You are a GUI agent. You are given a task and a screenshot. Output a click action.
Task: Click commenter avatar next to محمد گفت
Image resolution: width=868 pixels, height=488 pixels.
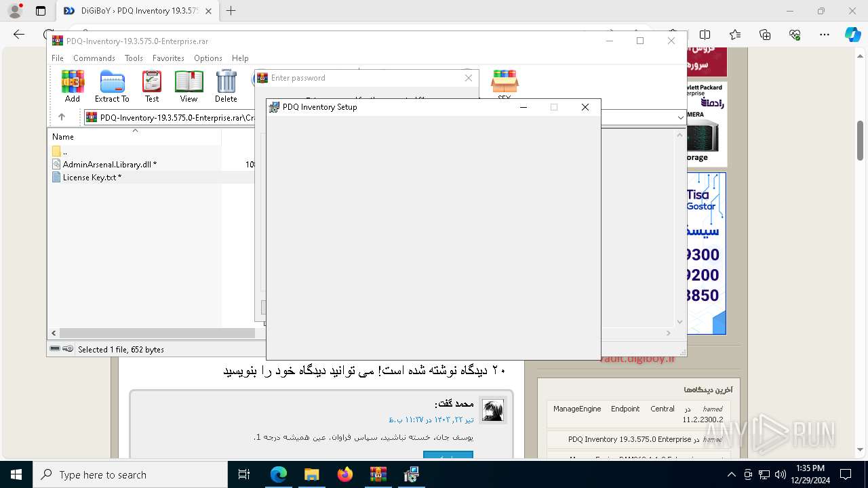pyautogui.click(x=493, y=410)
